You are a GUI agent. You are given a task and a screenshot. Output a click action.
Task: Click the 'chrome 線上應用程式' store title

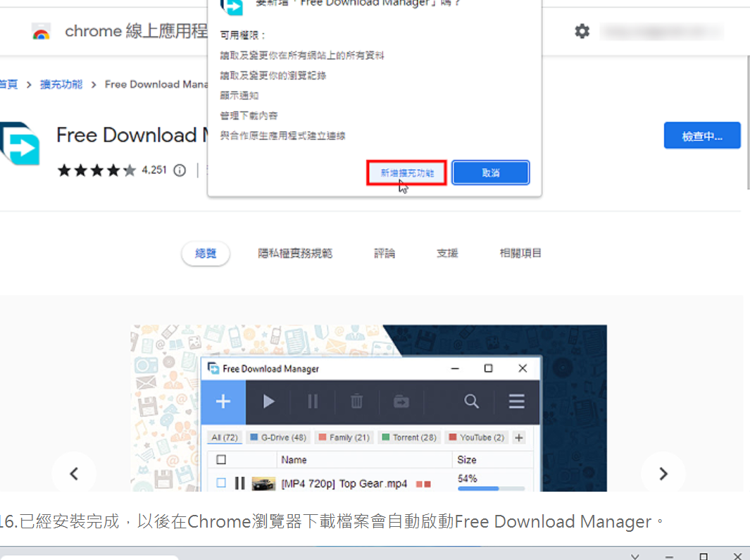(x=137, y=32)
